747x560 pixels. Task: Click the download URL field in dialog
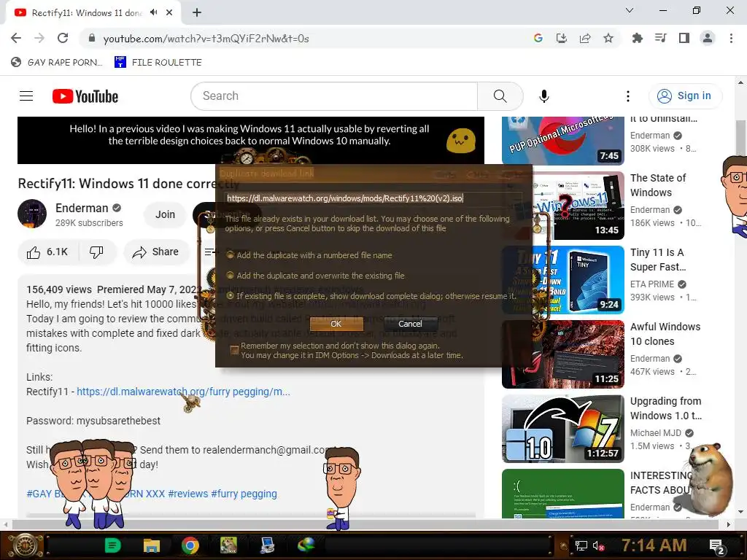coord(373,198)
